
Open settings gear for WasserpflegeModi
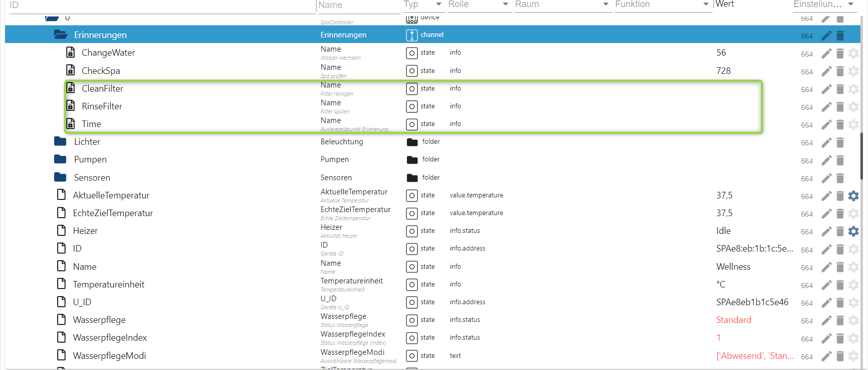(854, 356)
